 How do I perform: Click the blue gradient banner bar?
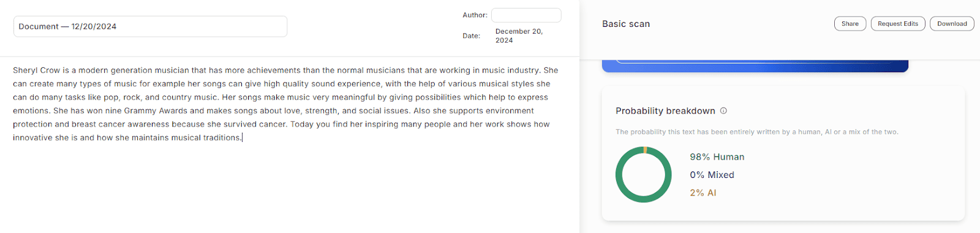tap(755, 65)
